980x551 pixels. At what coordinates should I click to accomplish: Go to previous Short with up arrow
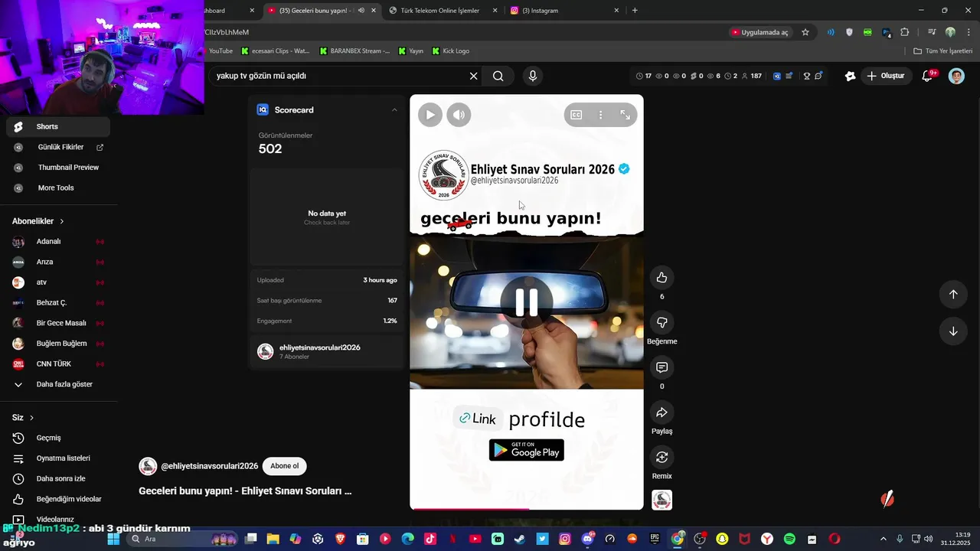pos(953,295)
